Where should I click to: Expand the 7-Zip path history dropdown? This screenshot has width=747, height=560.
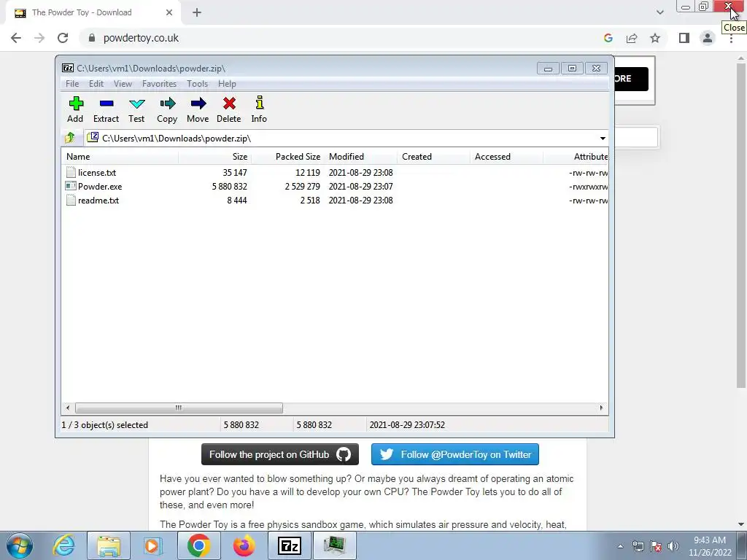point(603,138)
